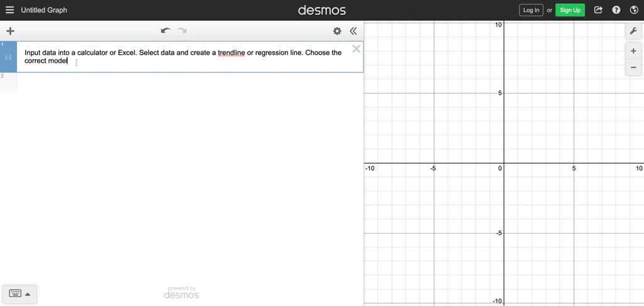The width and height of the screenshot is (644, 306).
Task: Undo the last action
Action: pyautogui.click(x=165, y=31)
